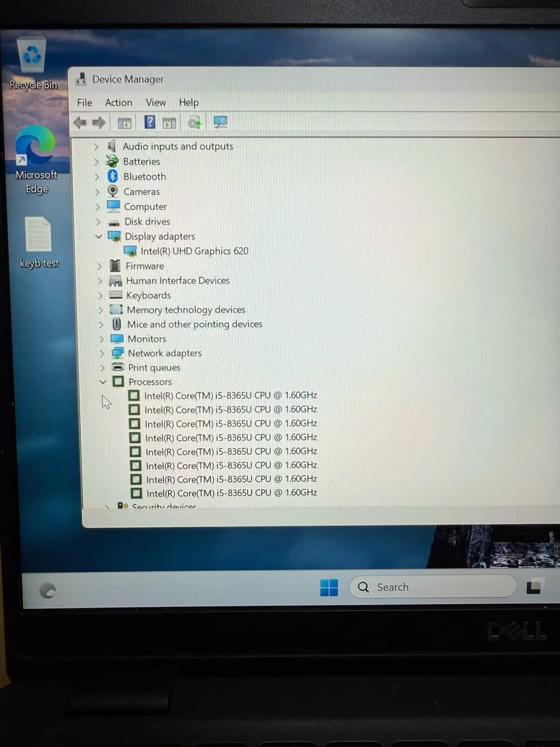The image size is (560, 747).
Task: Expand the Bluetooth node arrow
Action: 97,177
